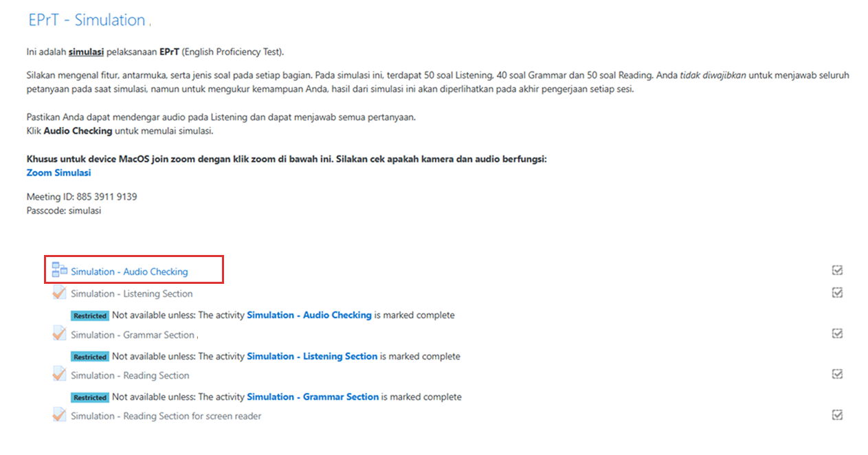Toggle completion checkbox for Reading Section

tap(837, 374)
